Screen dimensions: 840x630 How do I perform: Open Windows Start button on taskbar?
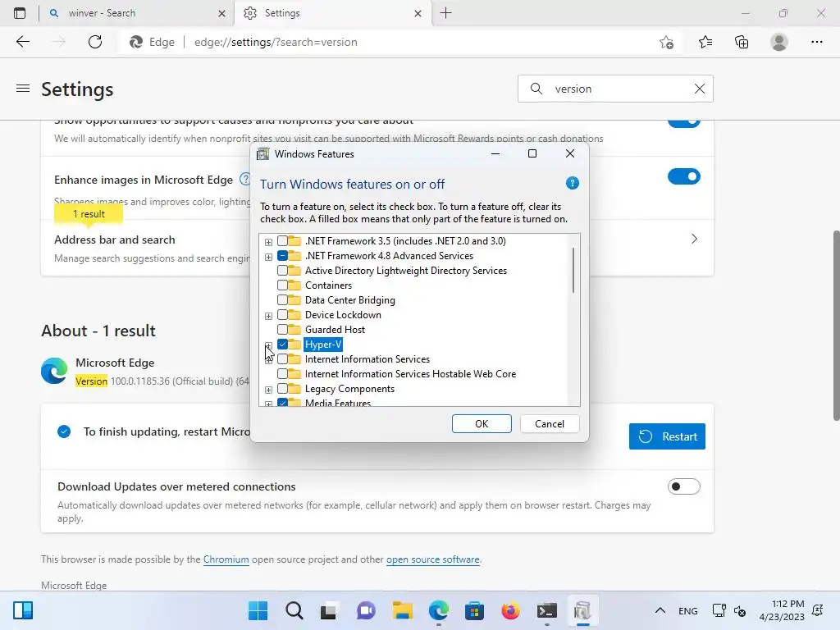coord(258,610)
